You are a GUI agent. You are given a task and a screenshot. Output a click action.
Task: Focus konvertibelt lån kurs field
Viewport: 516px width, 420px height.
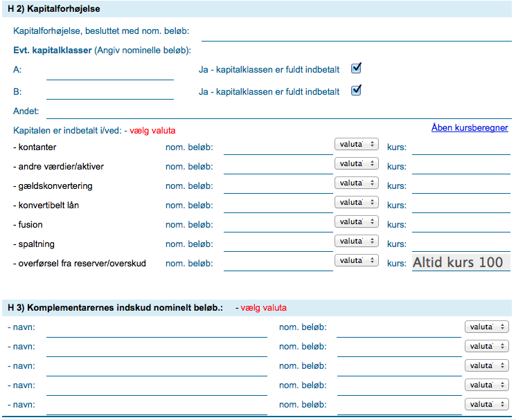point(461,205)
